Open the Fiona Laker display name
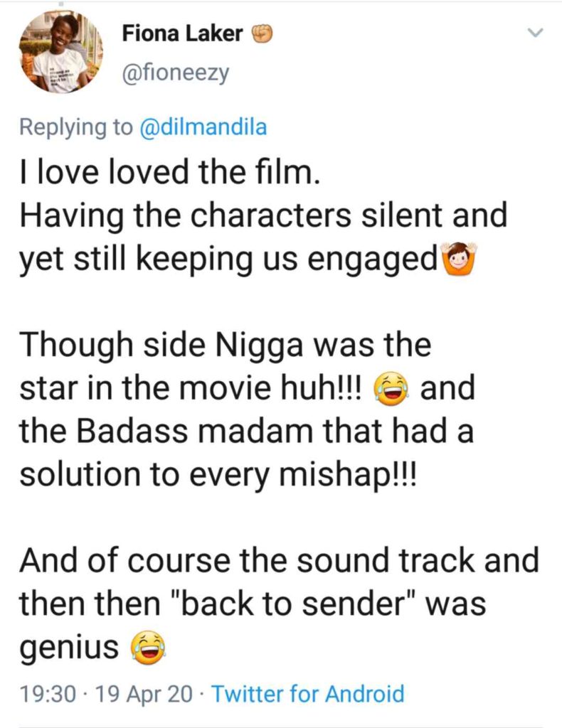 pos(182,33)
